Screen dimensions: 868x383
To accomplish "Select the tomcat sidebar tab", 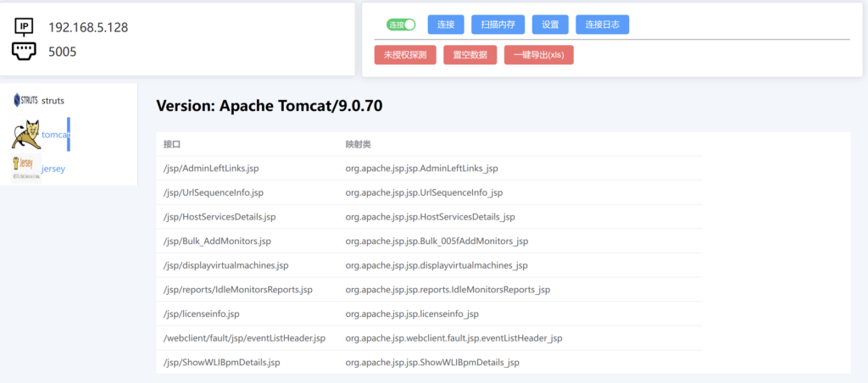I will pos(55,135).
